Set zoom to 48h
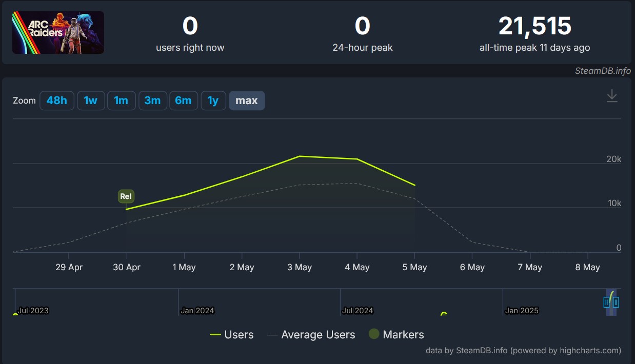The image size is (635, 364). [x=57, y=100]
